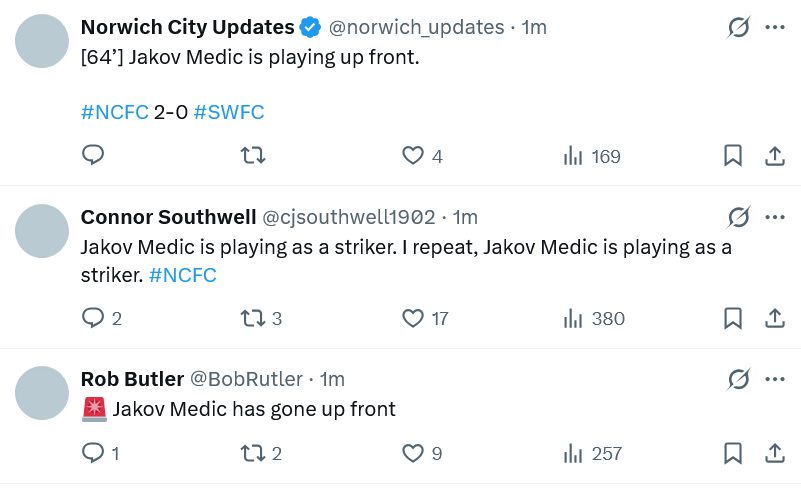
Task: Open the #SWFC hashtag link
Action: [229, 112]
